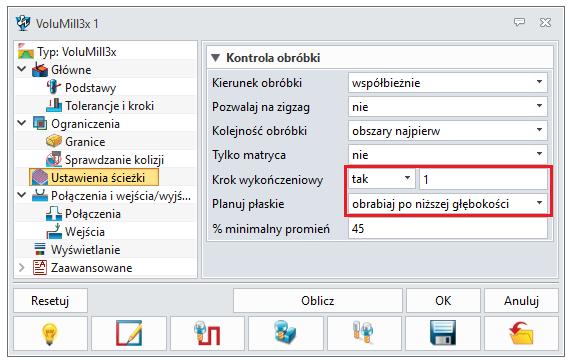Click the blue block tool icon button
571x364 pixels.
286,333
